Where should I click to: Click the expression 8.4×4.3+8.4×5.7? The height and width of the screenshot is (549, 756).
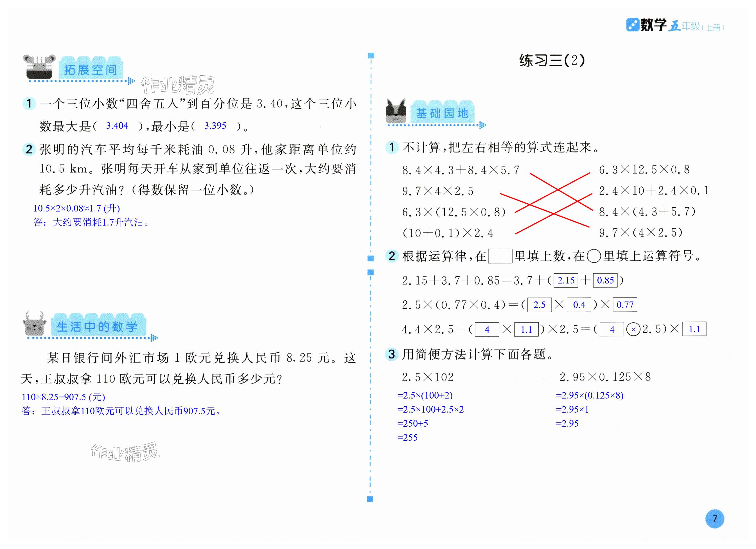click(461, 170)
